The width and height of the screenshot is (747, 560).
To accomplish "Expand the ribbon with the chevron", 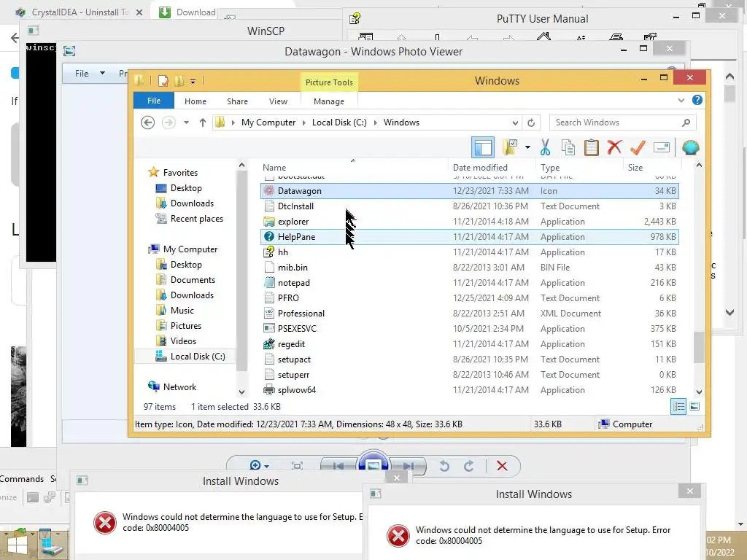I will tap(681, 101).
